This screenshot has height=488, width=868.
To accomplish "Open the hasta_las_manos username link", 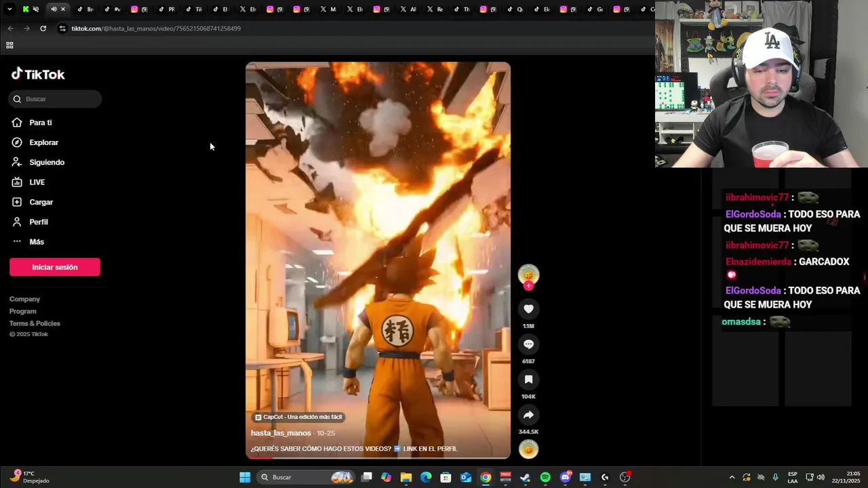I will click(x=281, y=433).
